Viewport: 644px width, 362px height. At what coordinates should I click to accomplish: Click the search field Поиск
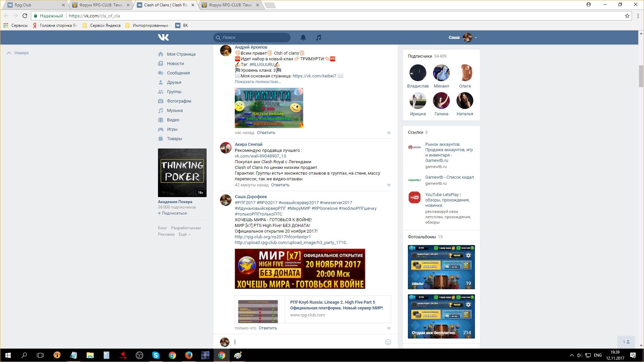252,38
